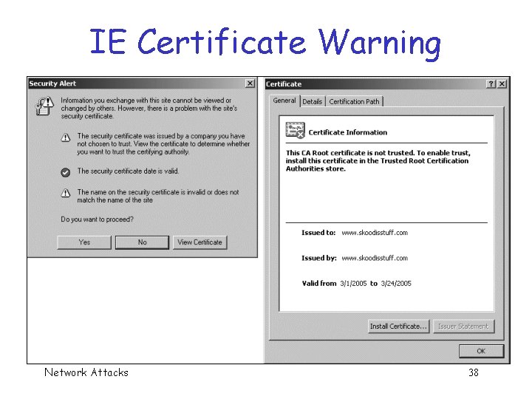Screen dimensions: 532x399
Task: Click the Certificate Information heading
Action: [x=348, y=132]
